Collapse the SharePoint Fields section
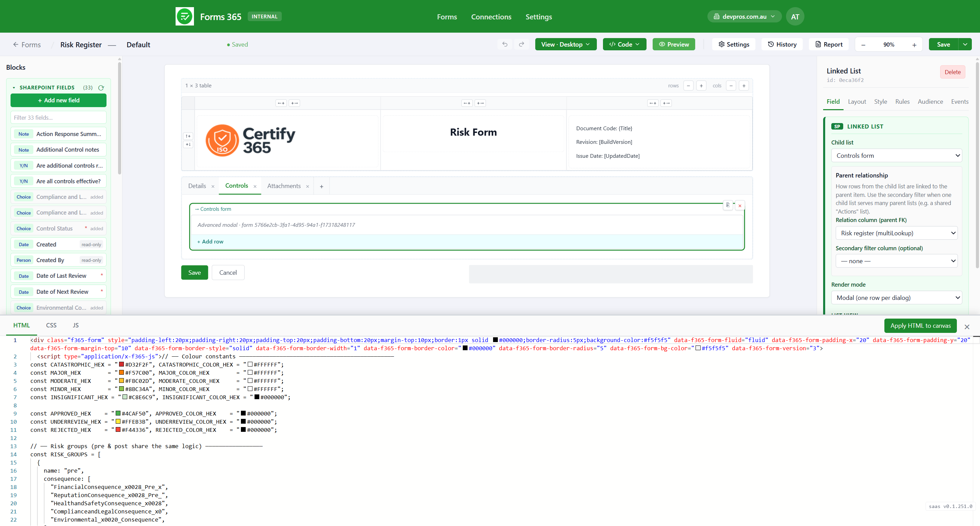Screen dimensions: 980x526 pyautogui.click(x=14, y=88)
